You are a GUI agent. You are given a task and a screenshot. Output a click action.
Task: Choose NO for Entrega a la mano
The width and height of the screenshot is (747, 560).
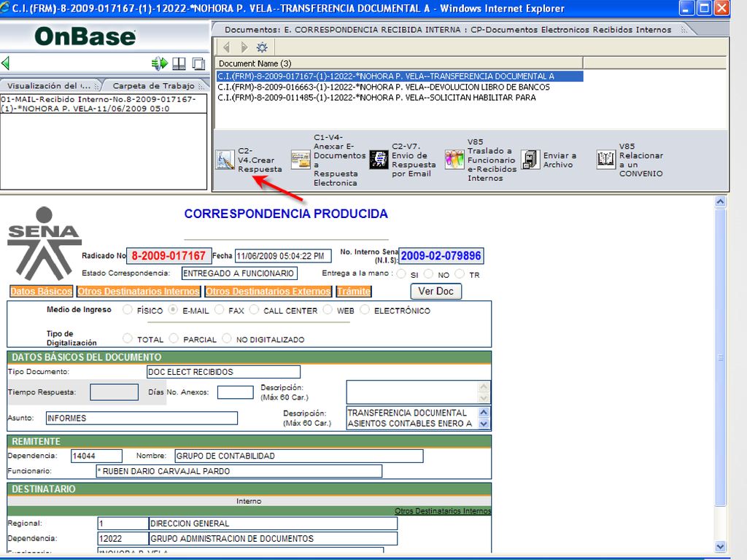428,274
